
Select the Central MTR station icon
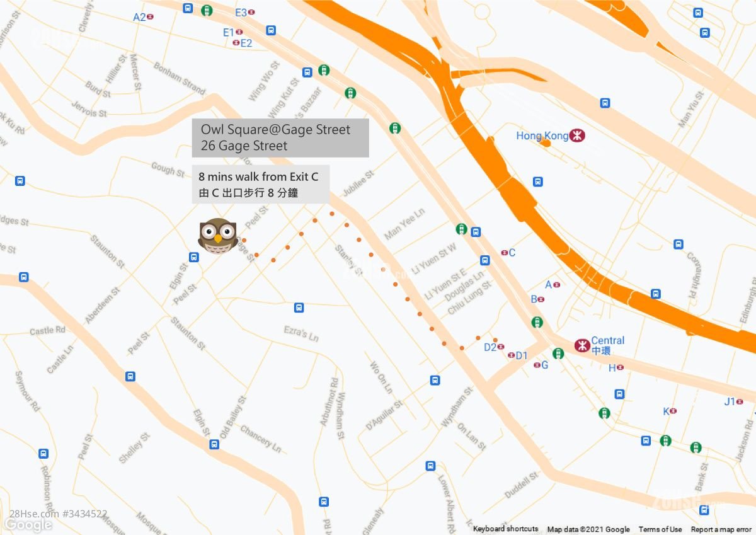click(x=582, y=345)
